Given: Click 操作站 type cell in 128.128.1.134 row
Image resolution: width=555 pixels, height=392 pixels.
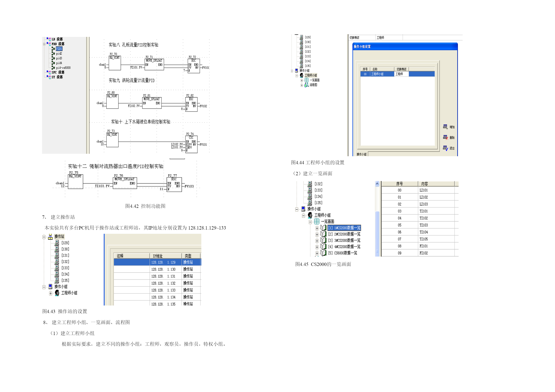Looking at the screenshot, I should coord(191,297).
